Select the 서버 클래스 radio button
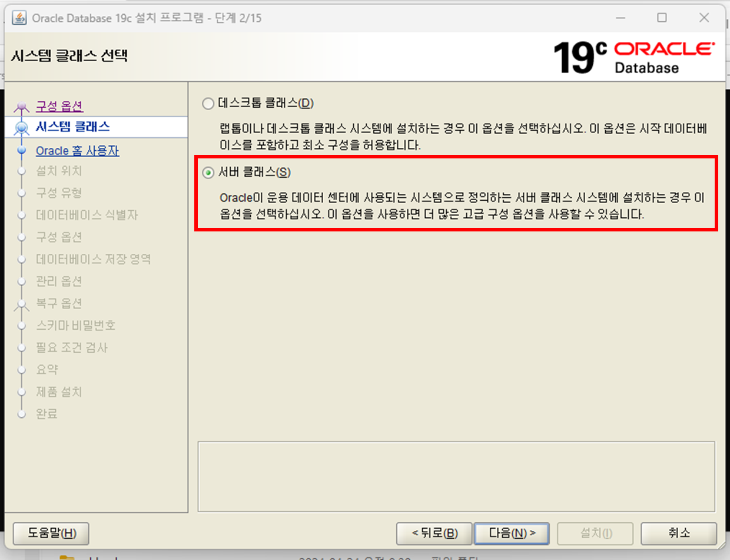 [x=208, y=173]
